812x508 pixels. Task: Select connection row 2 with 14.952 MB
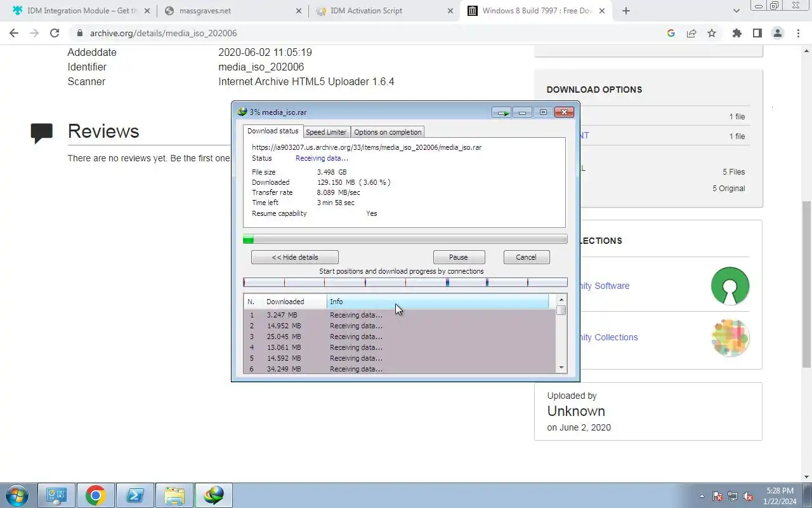(x=400, y=326)
